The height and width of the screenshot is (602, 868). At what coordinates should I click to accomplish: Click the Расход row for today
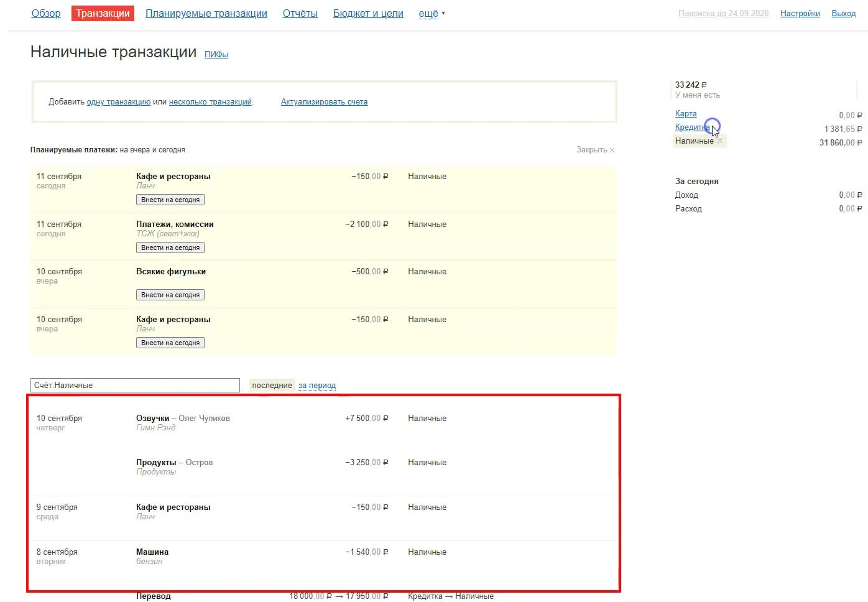click(x=769, y=208)
